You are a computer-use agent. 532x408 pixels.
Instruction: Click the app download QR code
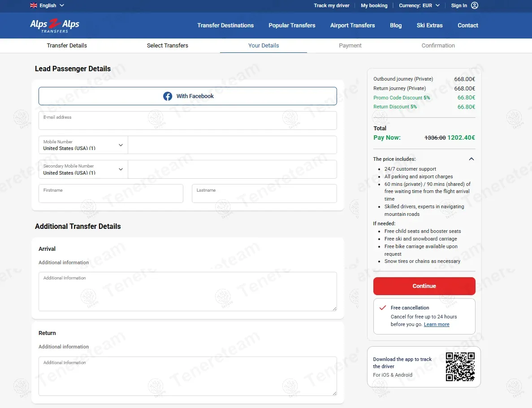(x=460, y=367)
